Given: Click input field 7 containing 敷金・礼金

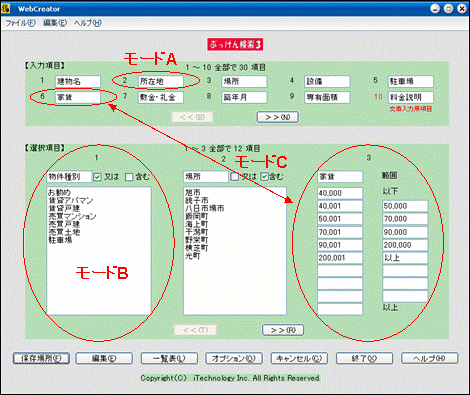Looking at the screenshot, I should (161, 97).
